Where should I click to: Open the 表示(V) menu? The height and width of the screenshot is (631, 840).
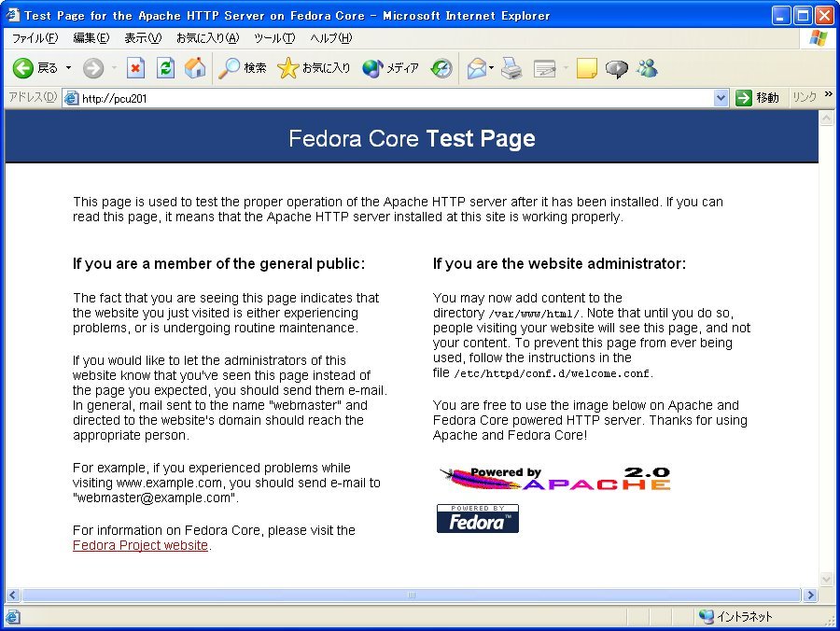143,38
